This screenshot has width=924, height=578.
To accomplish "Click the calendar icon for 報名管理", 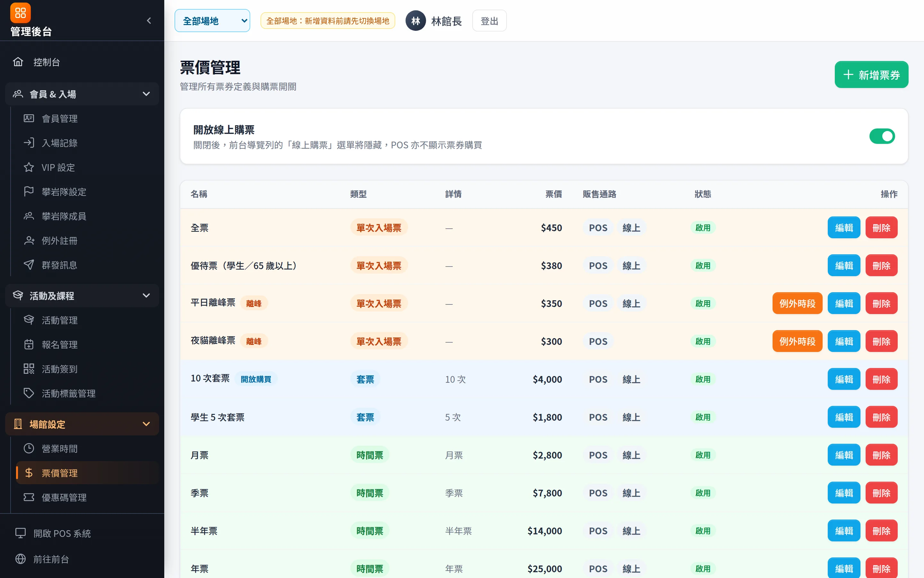I will click(29, 345).
